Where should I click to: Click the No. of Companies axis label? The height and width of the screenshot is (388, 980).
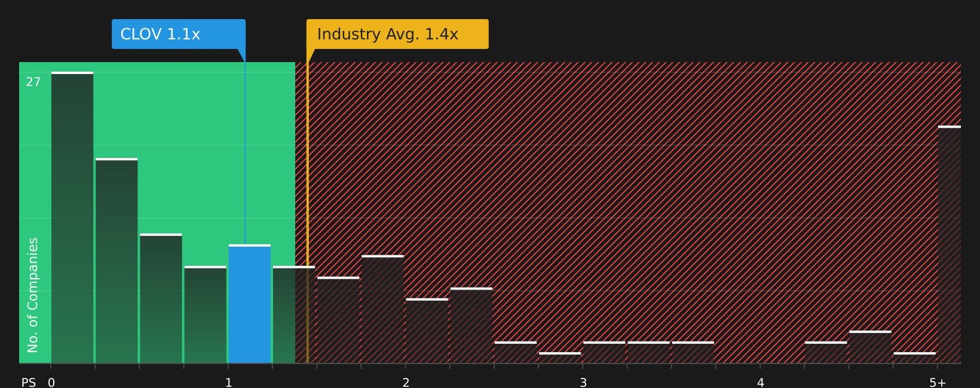click(x=33, y=295)
